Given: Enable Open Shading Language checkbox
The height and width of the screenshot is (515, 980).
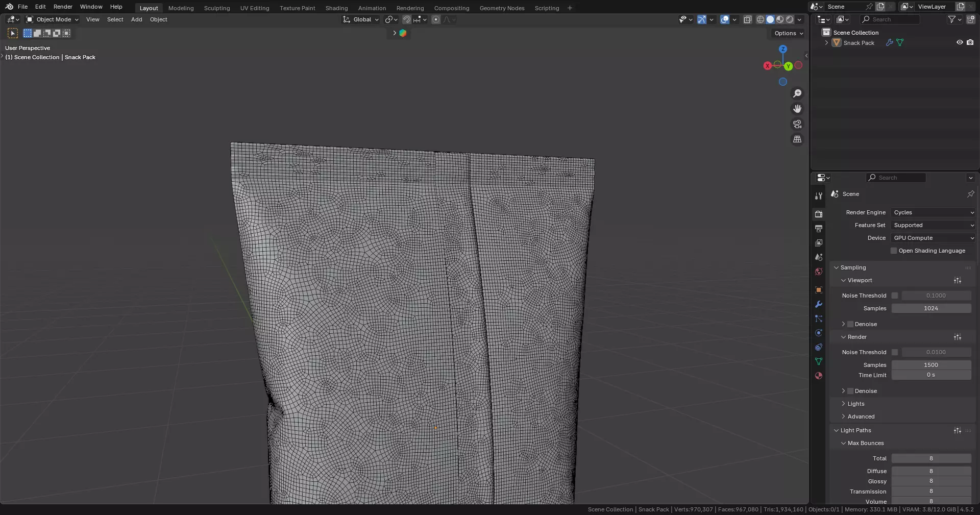Looking at the screenshot, I should 894,251.
